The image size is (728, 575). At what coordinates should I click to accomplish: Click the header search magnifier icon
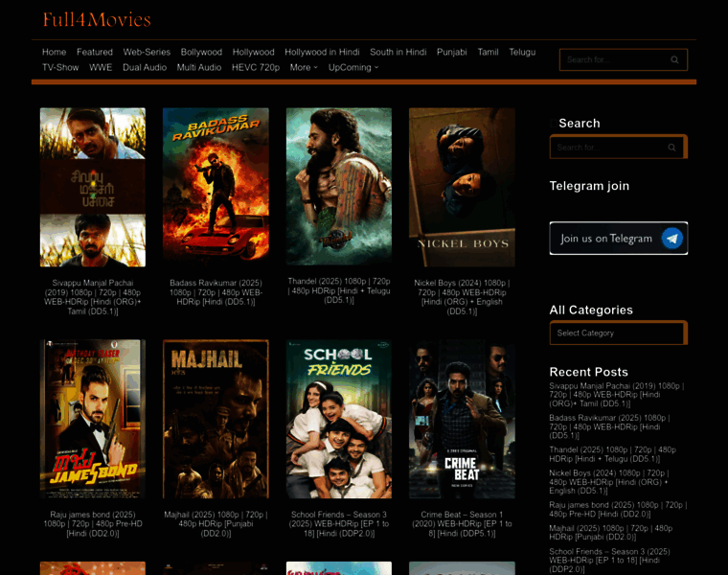pos(674,60)
